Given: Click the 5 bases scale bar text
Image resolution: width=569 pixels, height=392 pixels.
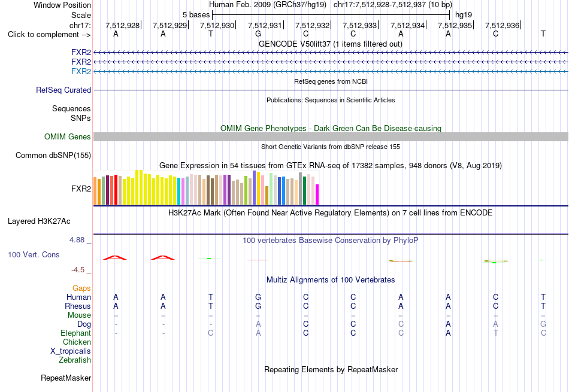Looking at the screenshot, I should tap(196, 15).
